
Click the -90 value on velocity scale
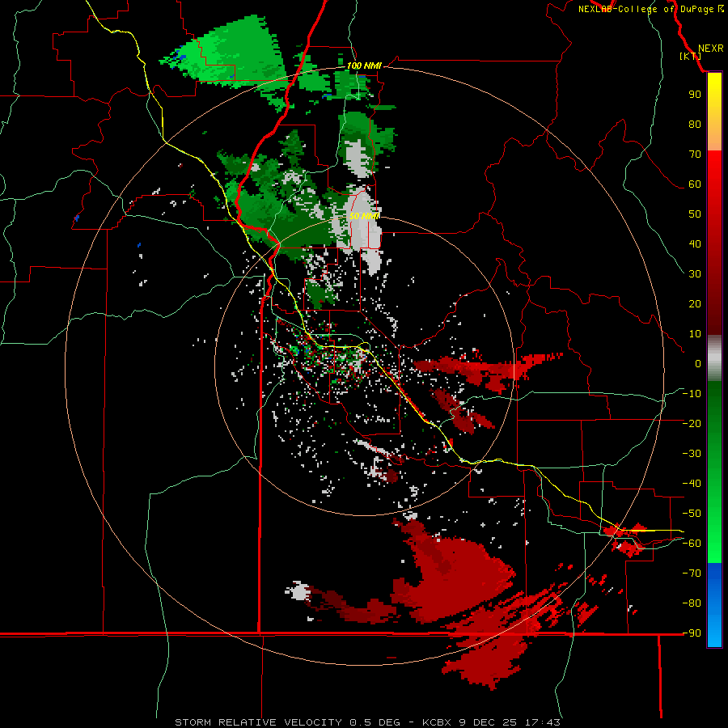click(692, 633)
